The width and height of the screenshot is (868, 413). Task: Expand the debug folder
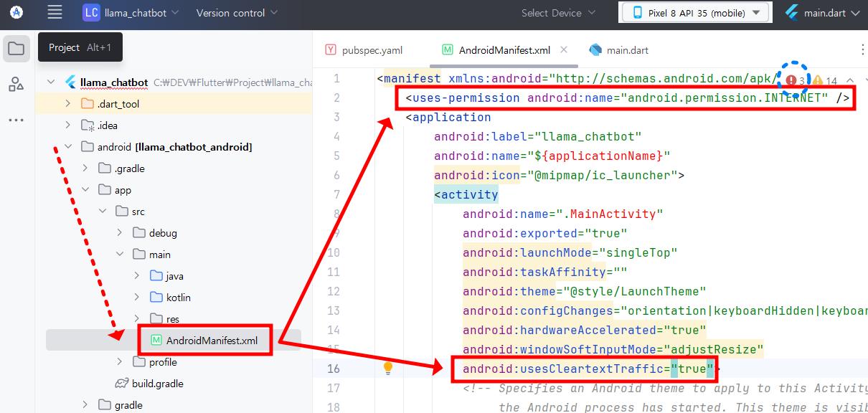tap(120, 233)
